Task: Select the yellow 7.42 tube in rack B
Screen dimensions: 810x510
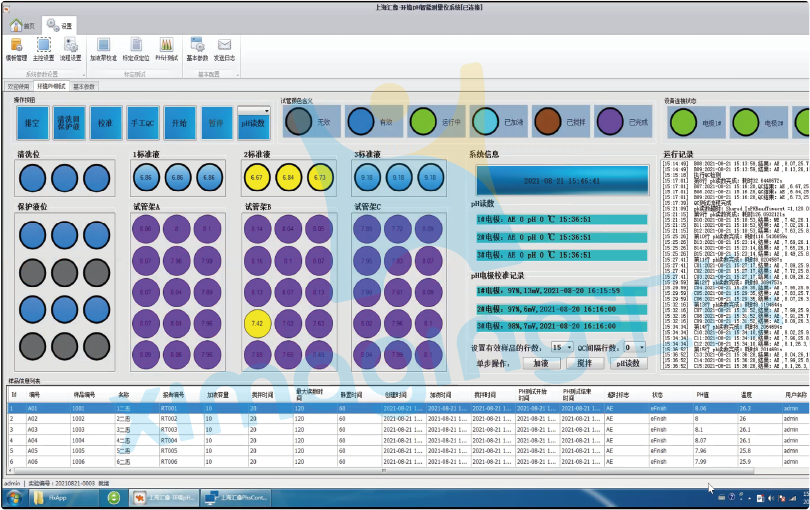Action: click(258, 323)
